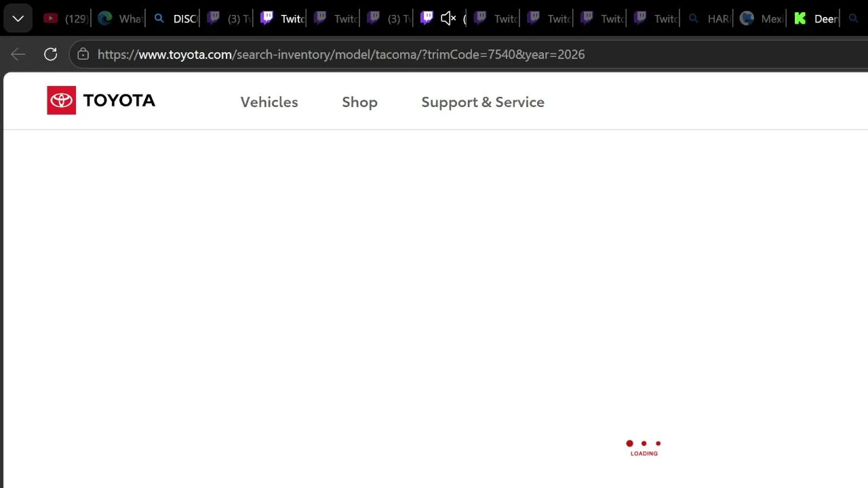Open the Support & Service menu
The image size is (868, 488).
pyautogui.click(x=483, y=102)
